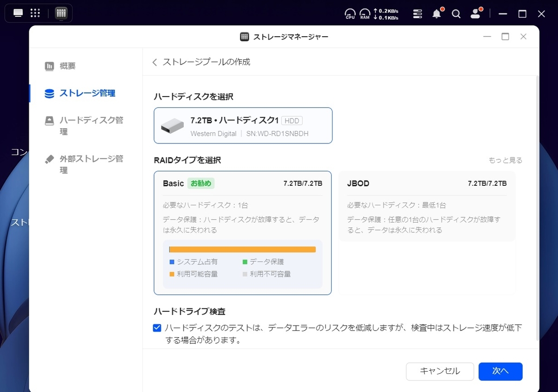
Task: Click the HDD tag on disk card
Action: coord(292,121)
